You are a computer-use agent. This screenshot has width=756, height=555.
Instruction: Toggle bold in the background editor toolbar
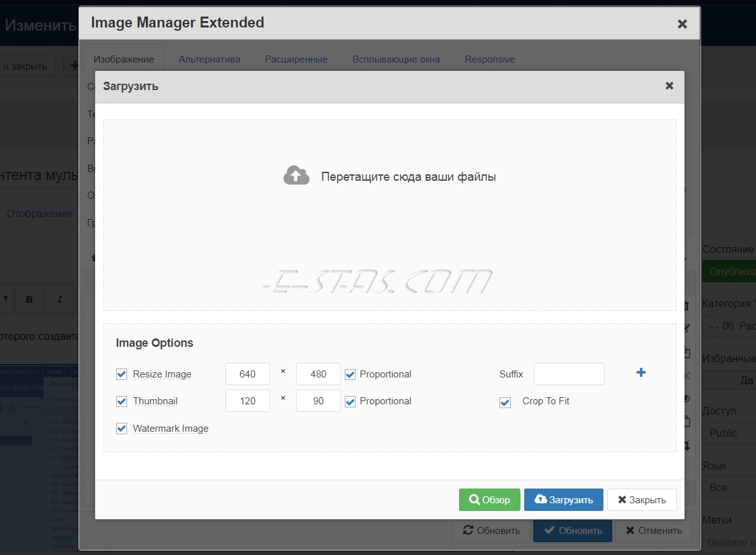[29, 300]
